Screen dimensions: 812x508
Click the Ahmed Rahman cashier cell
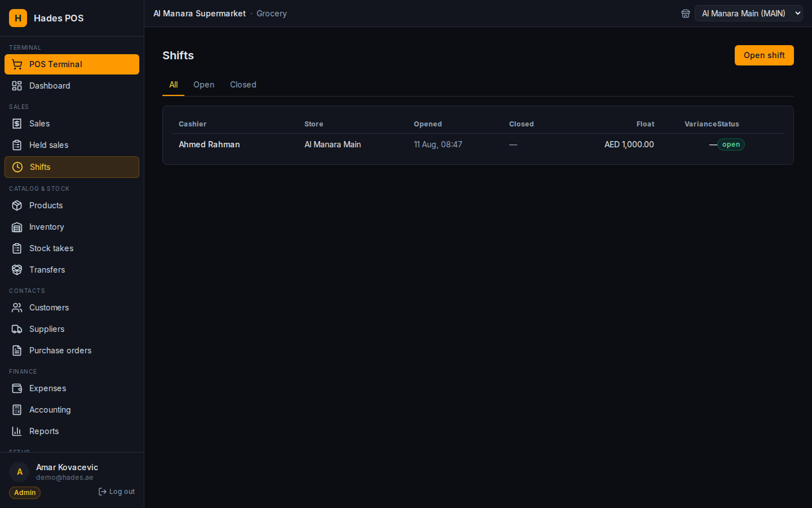[209, 144]
